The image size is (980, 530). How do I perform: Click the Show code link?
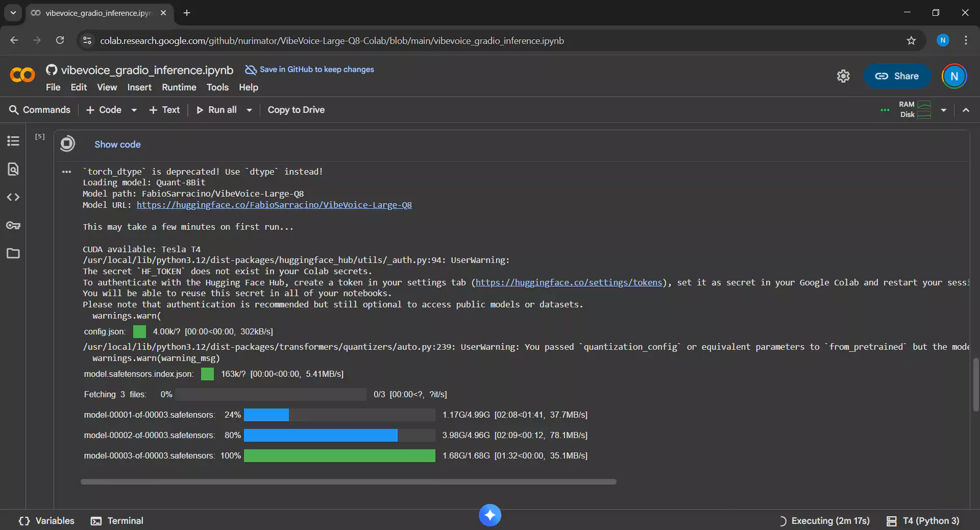click(117, 144)
